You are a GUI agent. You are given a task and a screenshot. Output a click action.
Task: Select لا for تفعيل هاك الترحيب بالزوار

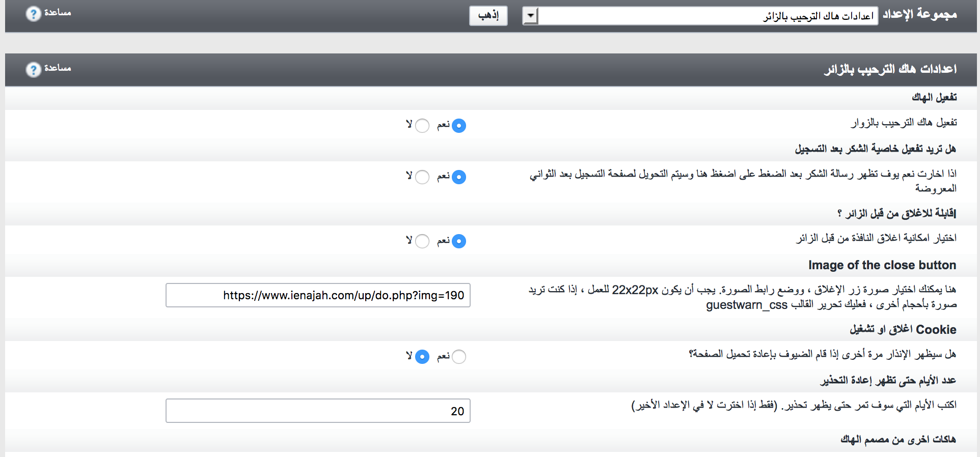(x=422, y=126)
